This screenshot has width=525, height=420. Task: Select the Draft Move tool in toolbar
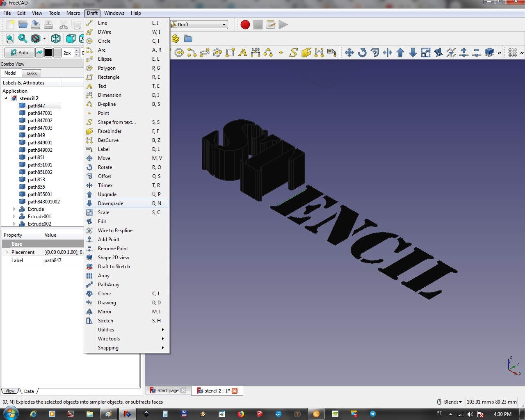click(x=349, y=52)
